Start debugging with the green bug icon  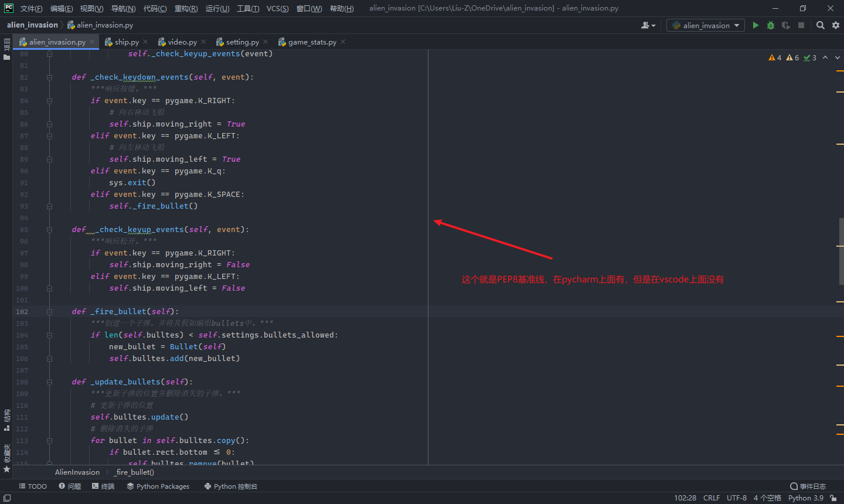[771, 25]
